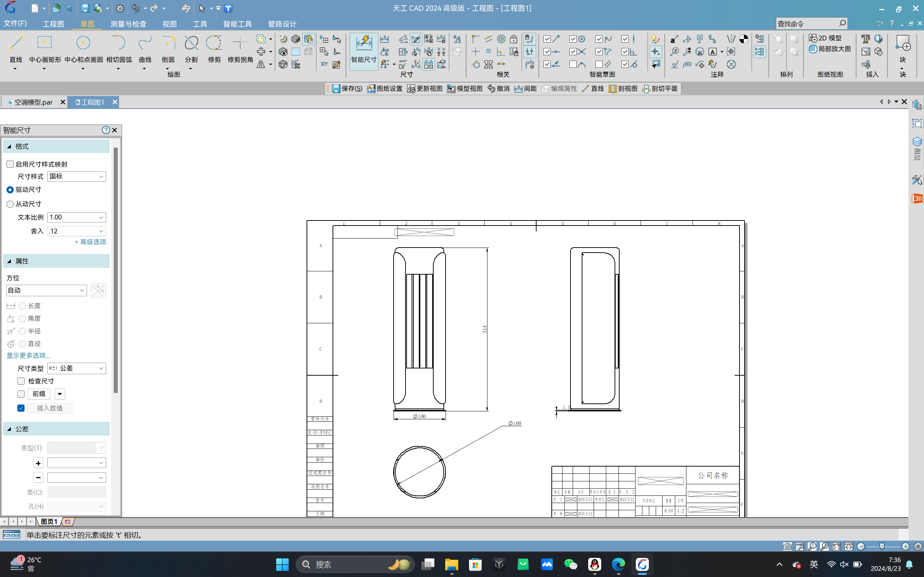Adjust the zoom slider in status bar
Screen dimensions: 924x577
pyautogui.click(x=882, y=546)
